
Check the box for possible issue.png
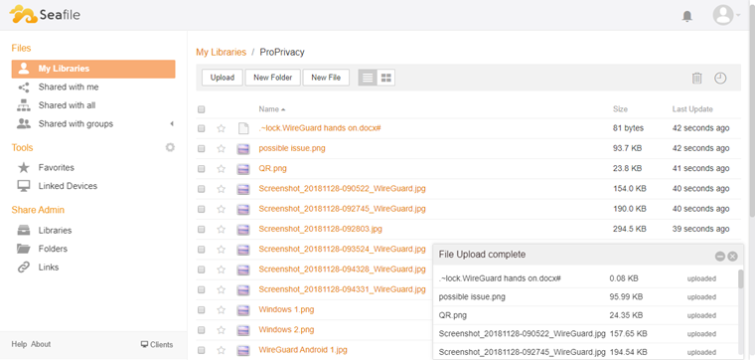point(201,149)
